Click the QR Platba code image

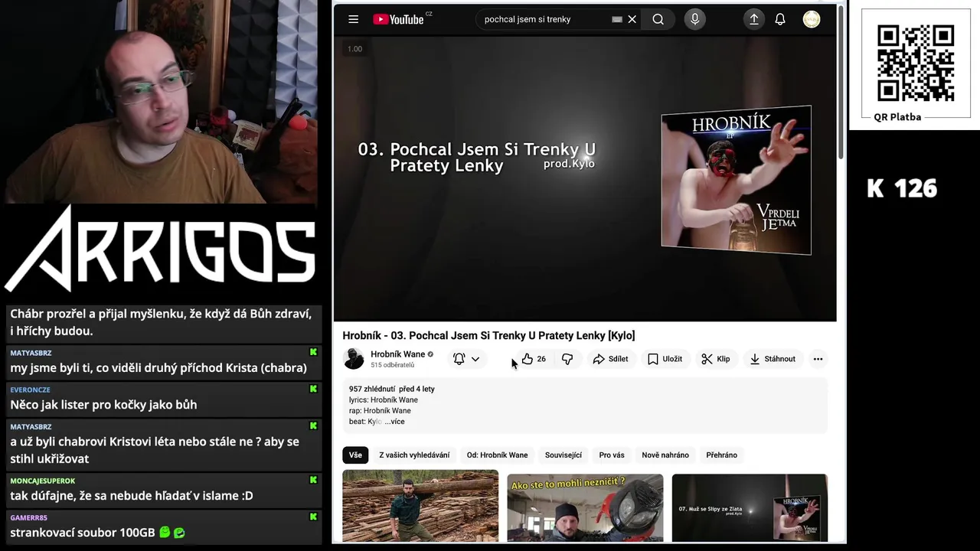pos(916,63)
